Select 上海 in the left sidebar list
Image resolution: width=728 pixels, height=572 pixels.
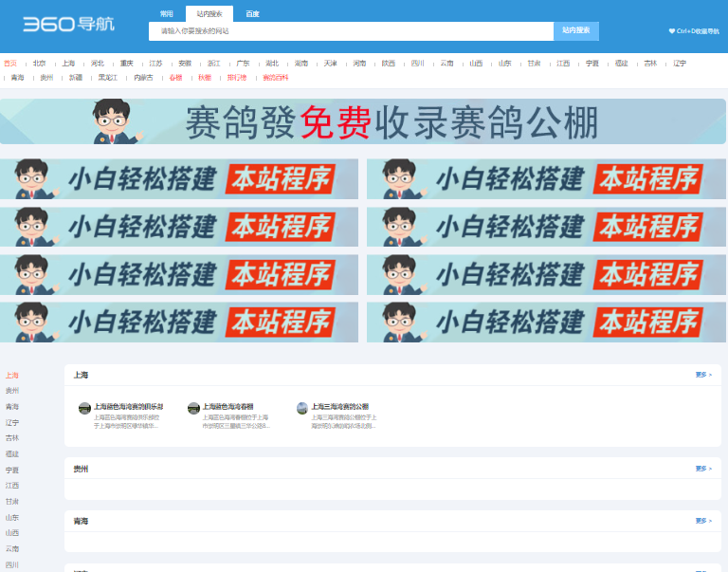[x=12, y=376]
